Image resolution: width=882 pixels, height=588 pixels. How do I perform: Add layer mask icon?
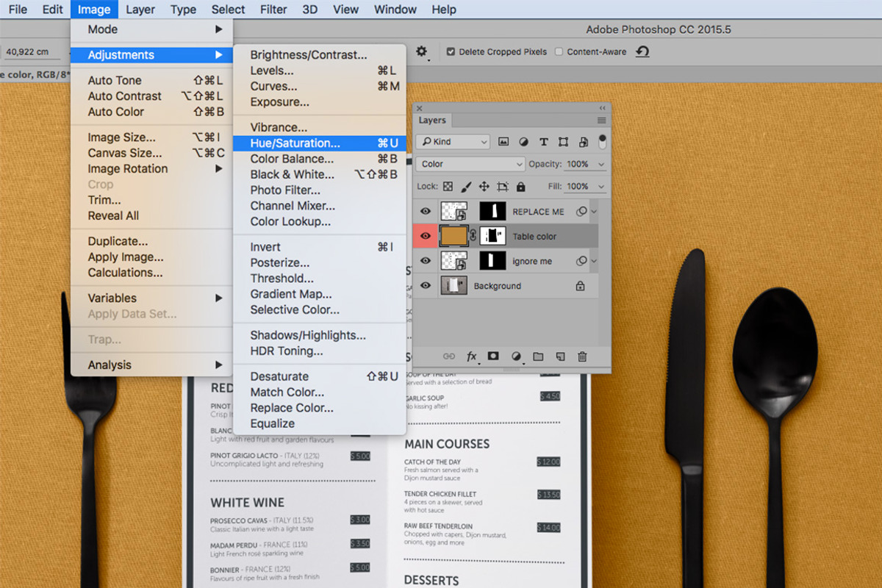click(493, 356)
